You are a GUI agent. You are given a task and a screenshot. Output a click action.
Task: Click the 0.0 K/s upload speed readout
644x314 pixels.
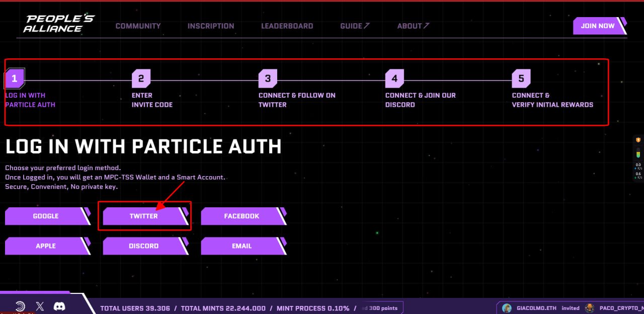point(638,167)
